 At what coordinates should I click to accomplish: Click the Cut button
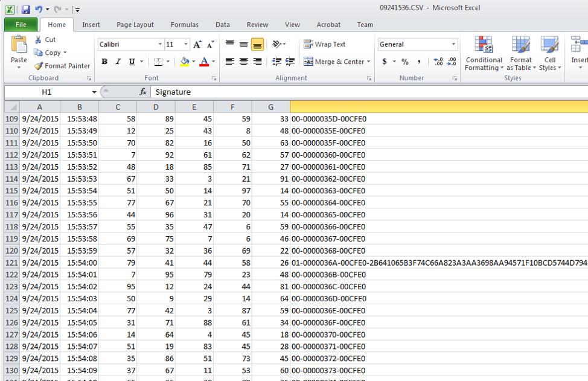[x=45, y=39]
